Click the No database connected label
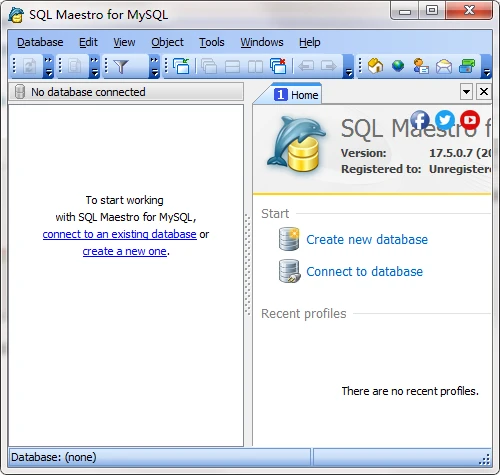Viewport: 500px width, 475px height. (88, 92)
